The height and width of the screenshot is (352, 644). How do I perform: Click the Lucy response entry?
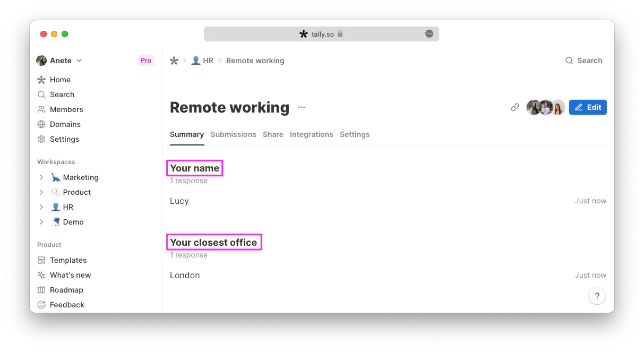point(179,201)
